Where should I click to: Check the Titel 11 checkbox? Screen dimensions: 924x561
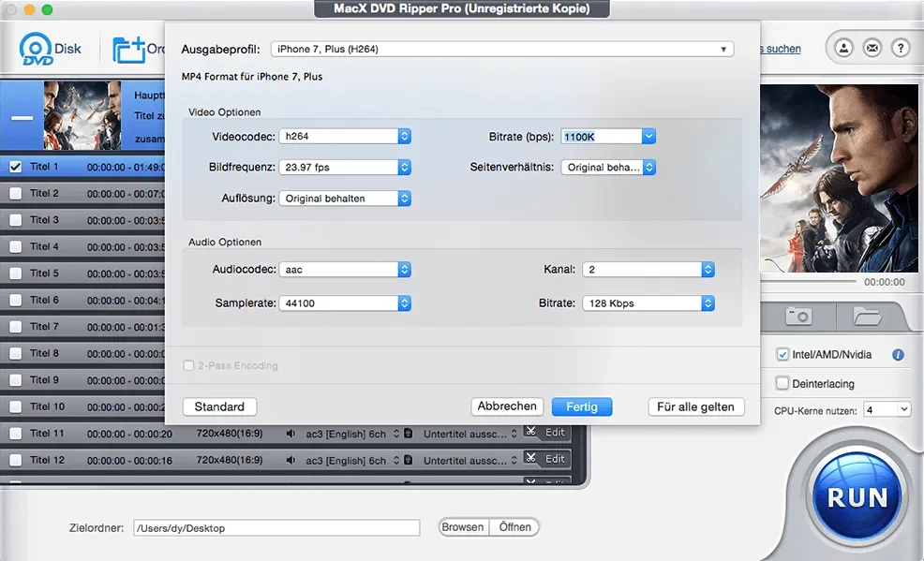point(16,434)
